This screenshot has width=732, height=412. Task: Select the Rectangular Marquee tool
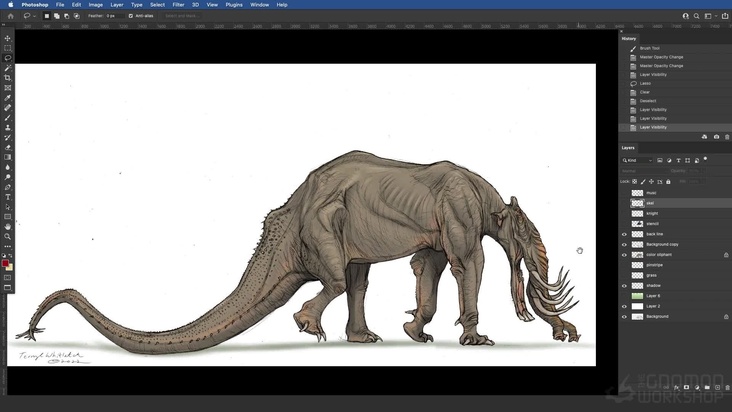7,48
